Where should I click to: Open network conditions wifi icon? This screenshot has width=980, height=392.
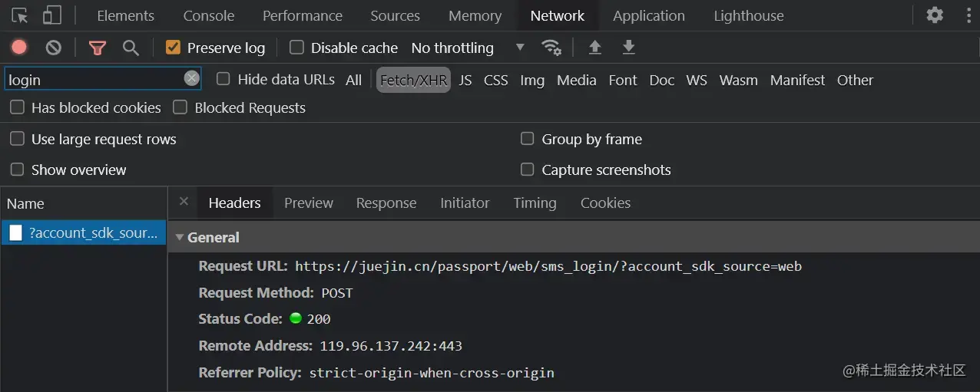[551, 48]
